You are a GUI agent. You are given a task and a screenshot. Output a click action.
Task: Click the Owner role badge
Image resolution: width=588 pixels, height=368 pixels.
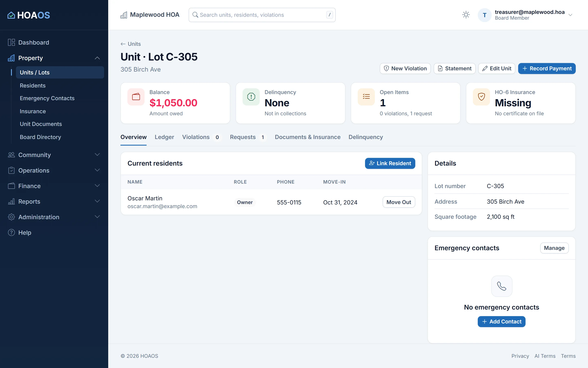point(245,202)
